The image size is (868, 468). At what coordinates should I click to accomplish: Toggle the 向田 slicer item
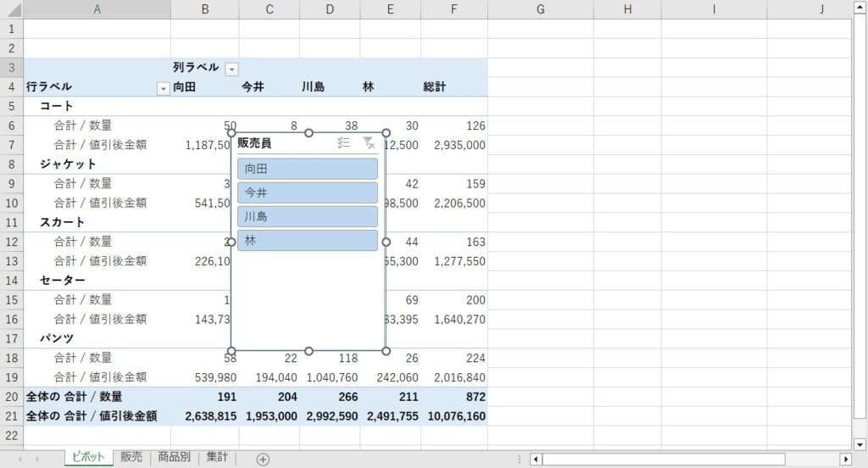(307, 169)
